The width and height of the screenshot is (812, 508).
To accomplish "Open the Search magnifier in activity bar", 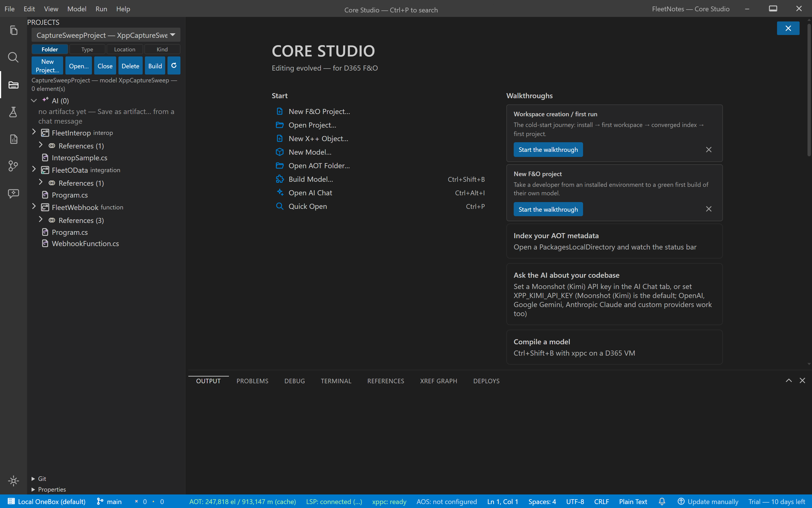I will point(14,58).
